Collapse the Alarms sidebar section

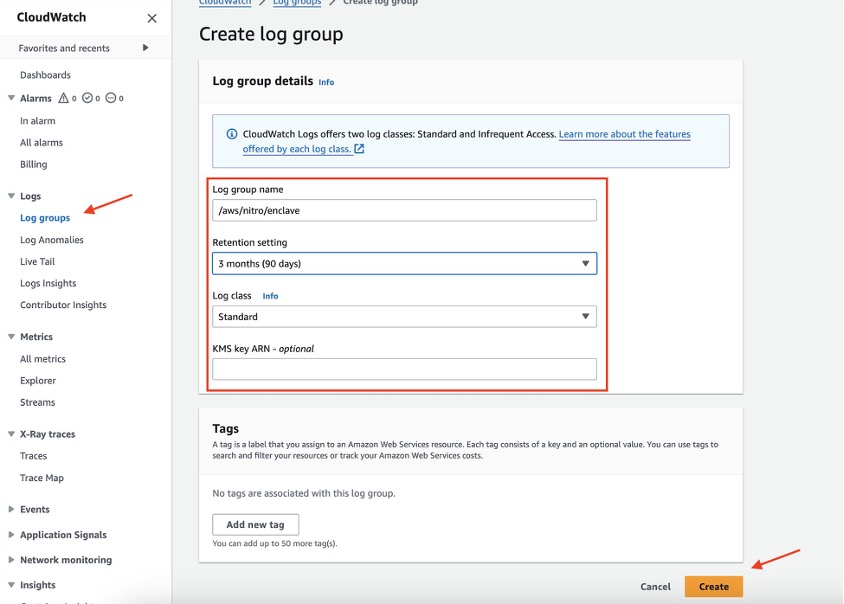[x=12, y=97]
